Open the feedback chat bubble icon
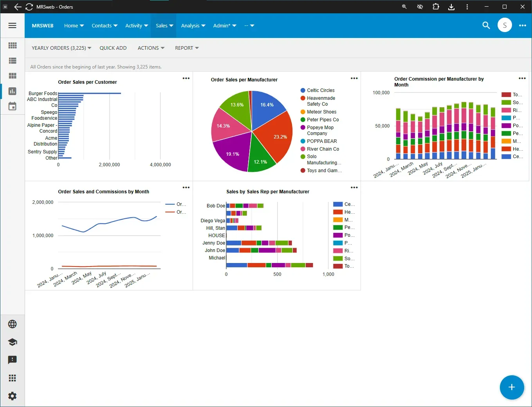 pyautogui.click(x=13, y=360)
